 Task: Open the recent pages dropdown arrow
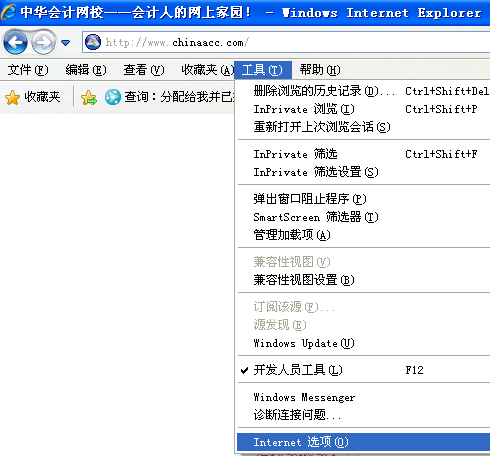(66, 43)
